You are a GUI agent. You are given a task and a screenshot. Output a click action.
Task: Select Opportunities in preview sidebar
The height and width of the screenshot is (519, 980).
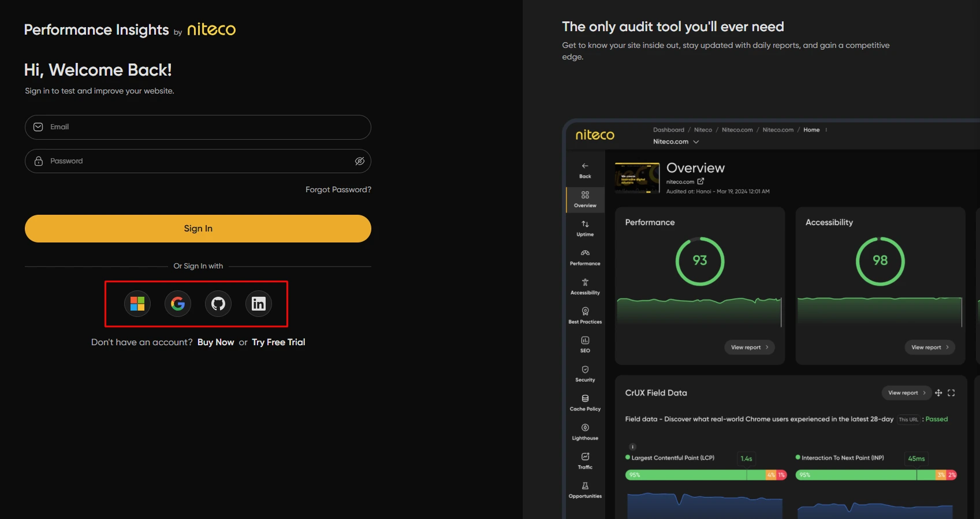point(585,490)
